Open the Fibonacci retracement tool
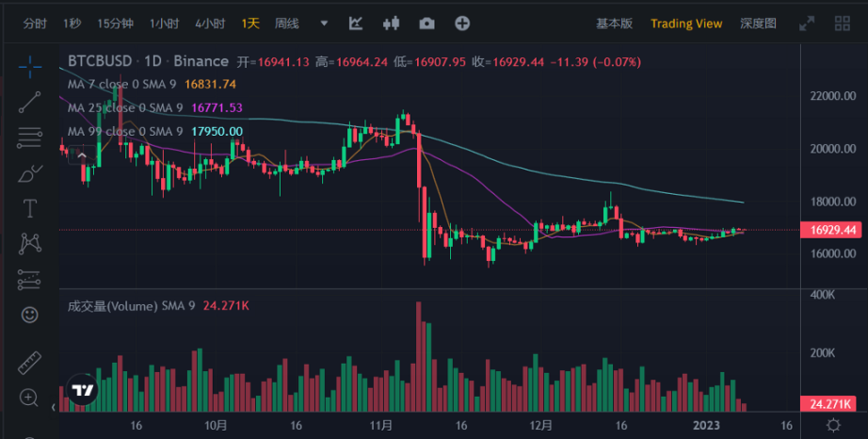 (x=30, y=138)
